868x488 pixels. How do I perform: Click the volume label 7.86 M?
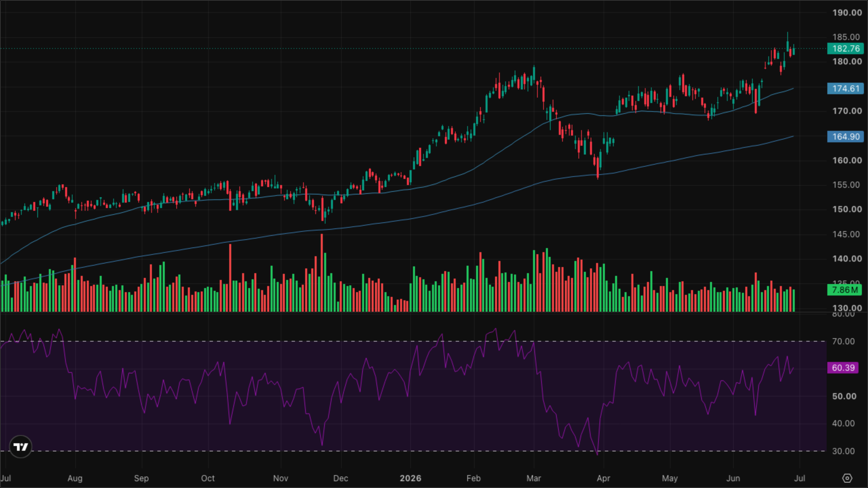845,290
